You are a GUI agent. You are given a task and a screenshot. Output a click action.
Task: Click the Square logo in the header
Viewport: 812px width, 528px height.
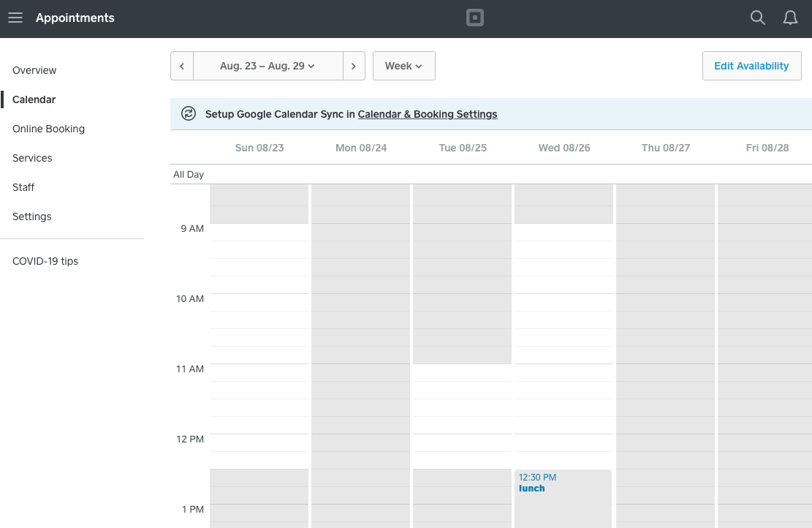(475, 17)
